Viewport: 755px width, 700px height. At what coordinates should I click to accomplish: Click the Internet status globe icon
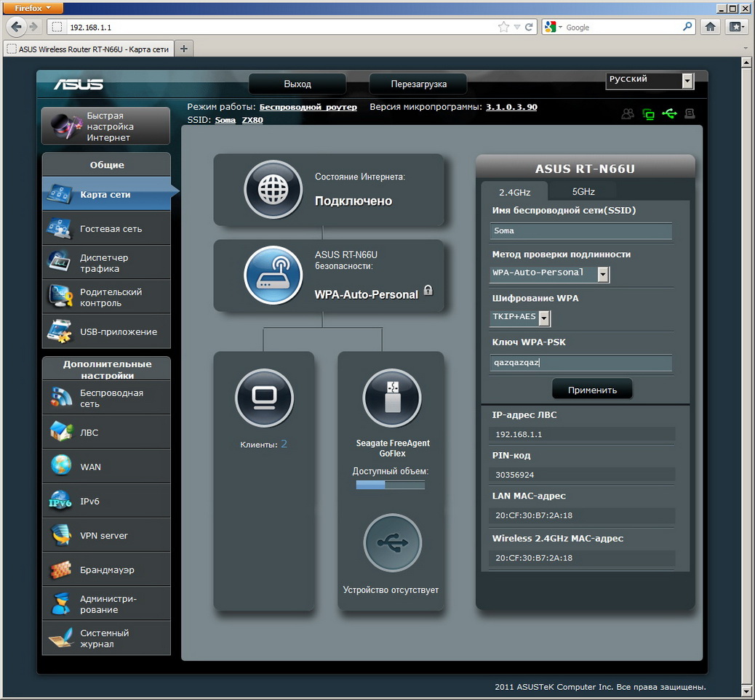point(273,190)
